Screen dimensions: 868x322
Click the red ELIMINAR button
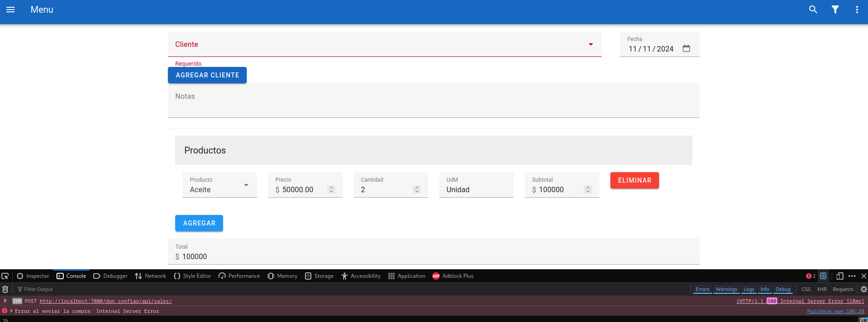[634, 180]
